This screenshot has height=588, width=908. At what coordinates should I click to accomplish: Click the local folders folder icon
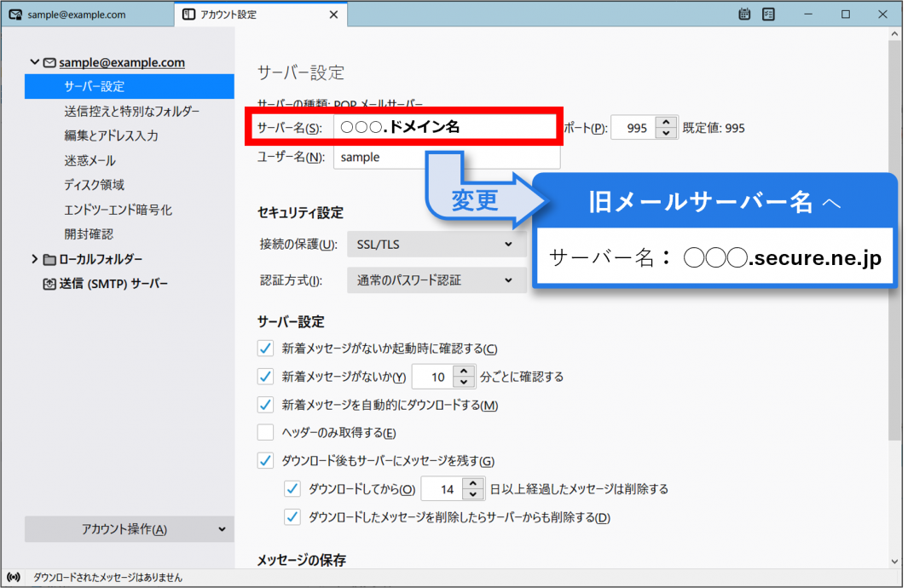pyautogui.click(x=49, y=259)
